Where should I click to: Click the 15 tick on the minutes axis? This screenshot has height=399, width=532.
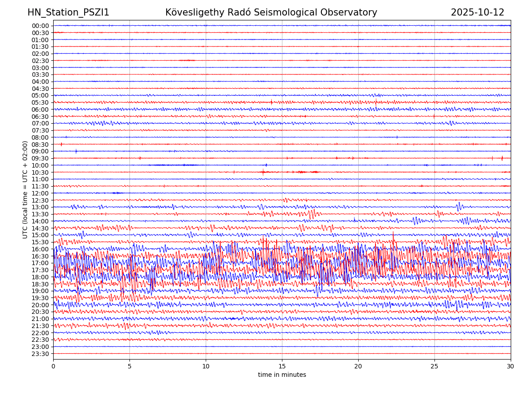(282, 367)
